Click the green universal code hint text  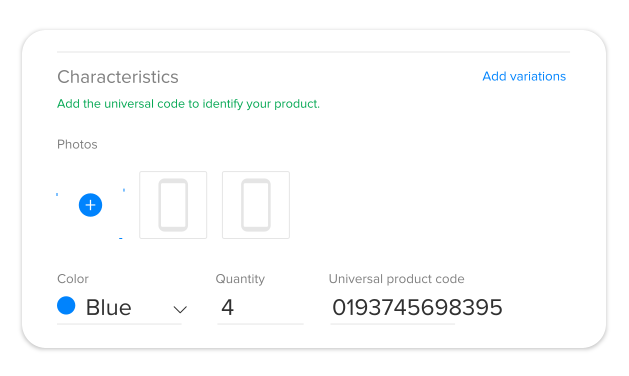click(x=189, y=104)
